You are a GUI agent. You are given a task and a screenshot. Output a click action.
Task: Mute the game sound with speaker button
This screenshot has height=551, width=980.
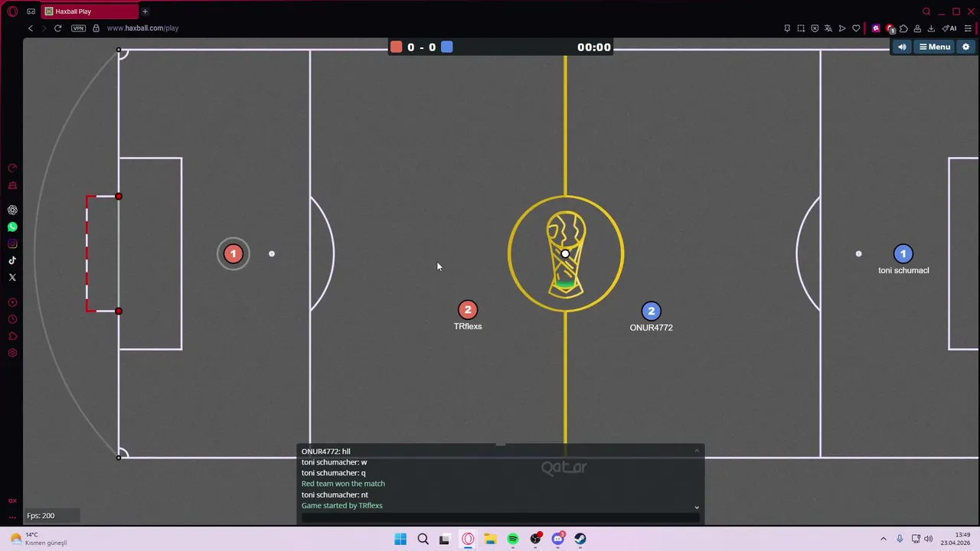pyautogui.click(x=902, y=47)
